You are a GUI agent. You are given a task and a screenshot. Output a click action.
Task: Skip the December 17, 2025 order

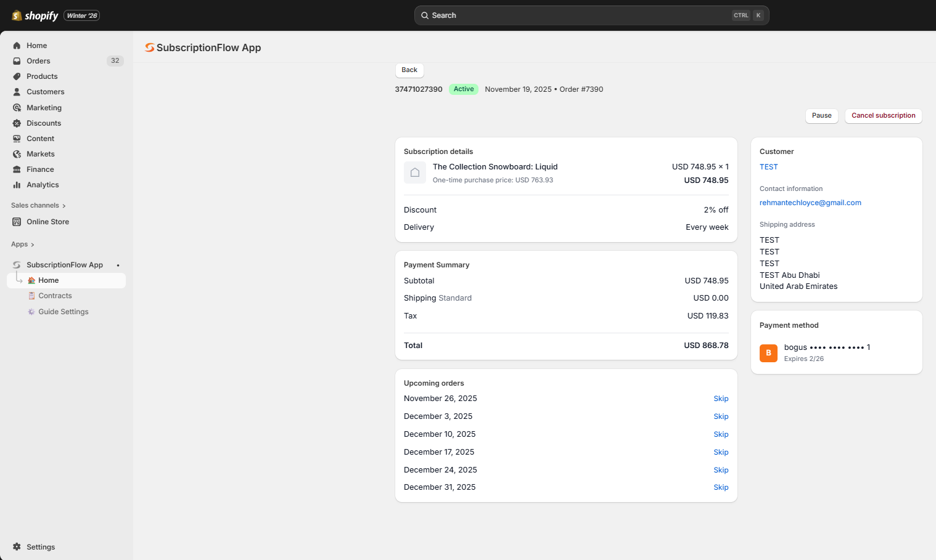tap(721, 452)
